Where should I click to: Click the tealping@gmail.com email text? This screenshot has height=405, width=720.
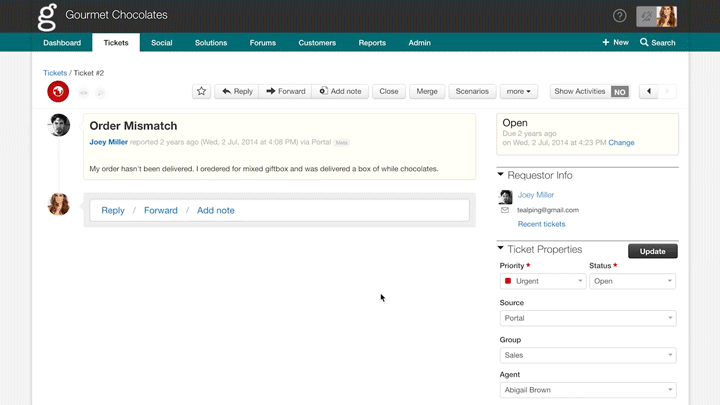pos(548,210)
